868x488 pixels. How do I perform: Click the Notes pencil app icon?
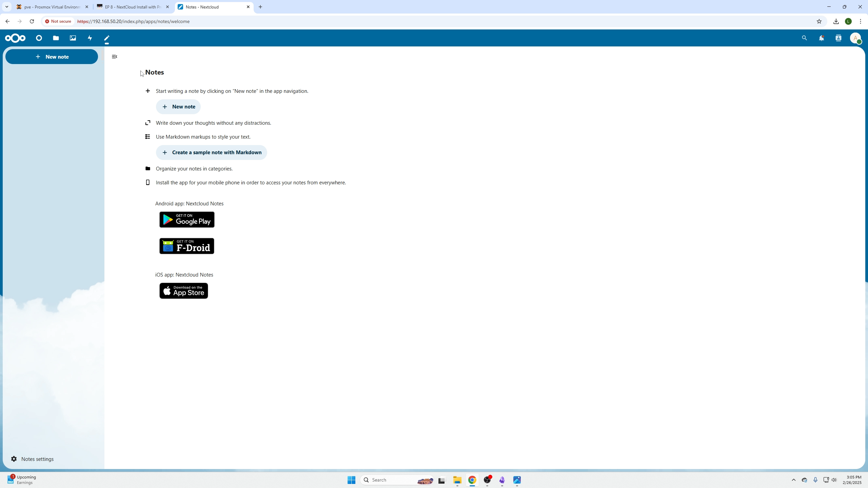[107, 38]
